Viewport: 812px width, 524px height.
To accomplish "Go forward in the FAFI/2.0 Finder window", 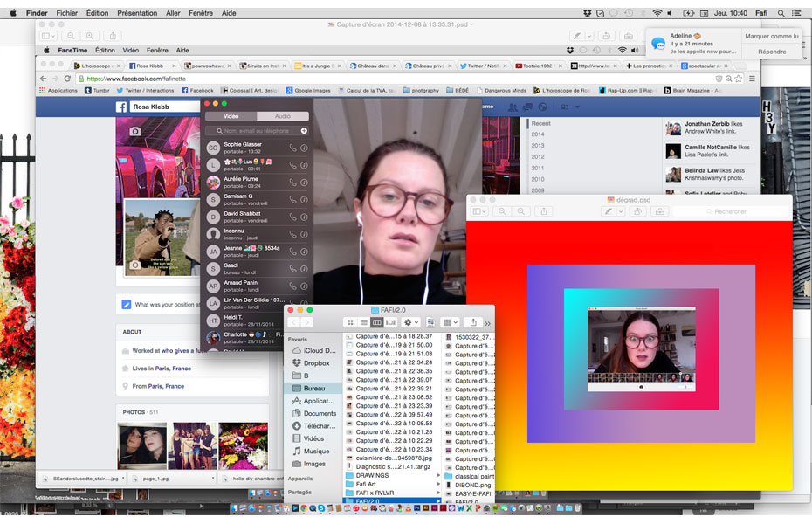I will pos(306,322).
